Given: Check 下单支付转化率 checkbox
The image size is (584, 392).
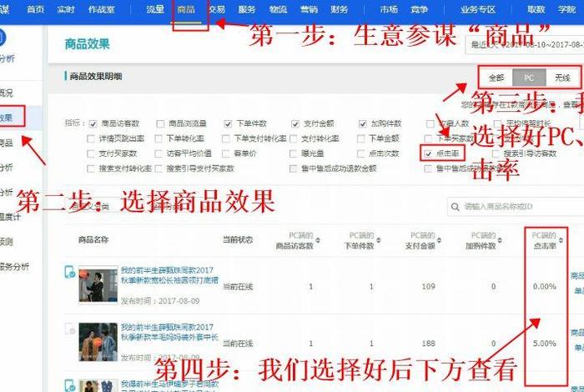Looking at the screenshot, I should (226, 138).
